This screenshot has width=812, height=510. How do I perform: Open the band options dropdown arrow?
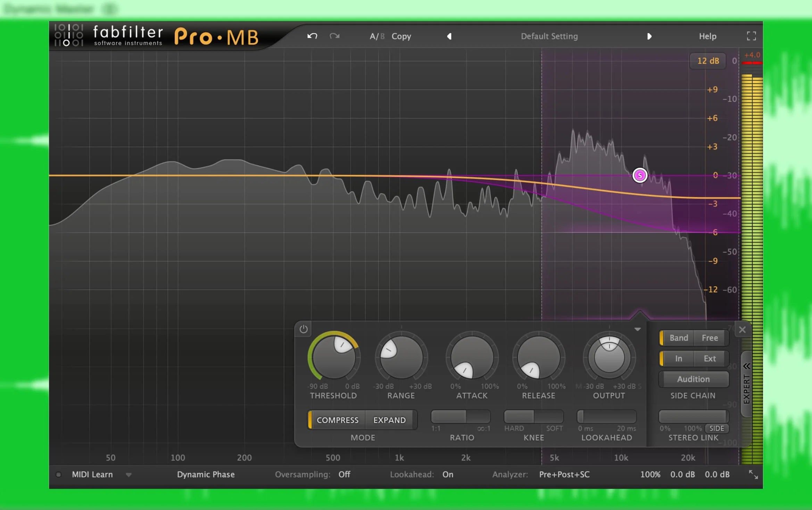pos(637,329)
